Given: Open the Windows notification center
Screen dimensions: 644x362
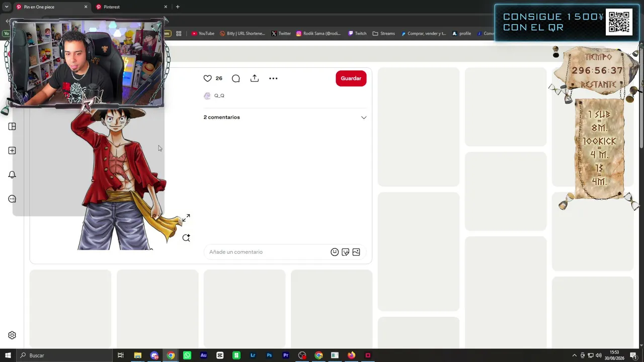Looking at the screenshot, I should 633,355.
